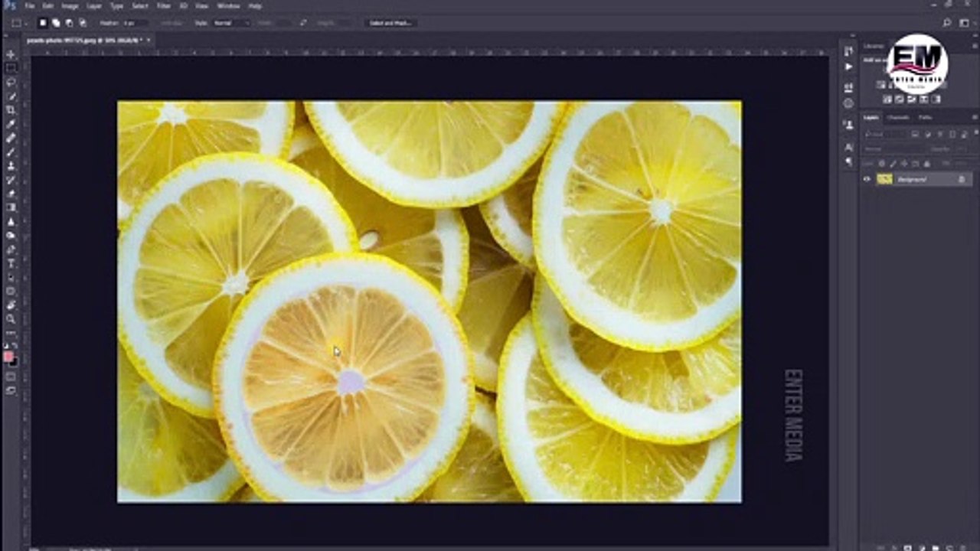Choose Intersect with selection mode
This screenshot has width=980, height=551.
pyautogui.click(x=83, y=23)
